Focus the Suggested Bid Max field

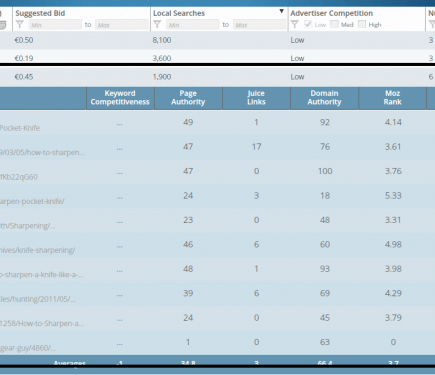(x=122, y=25)
